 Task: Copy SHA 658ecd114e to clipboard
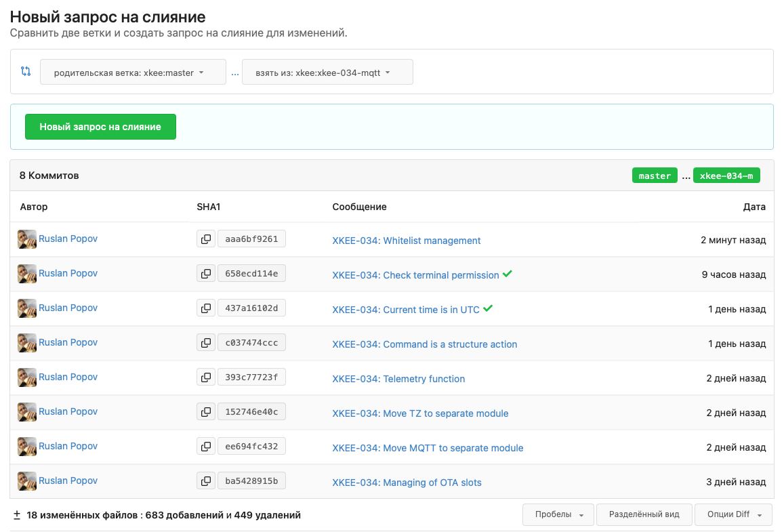(205, 274)
